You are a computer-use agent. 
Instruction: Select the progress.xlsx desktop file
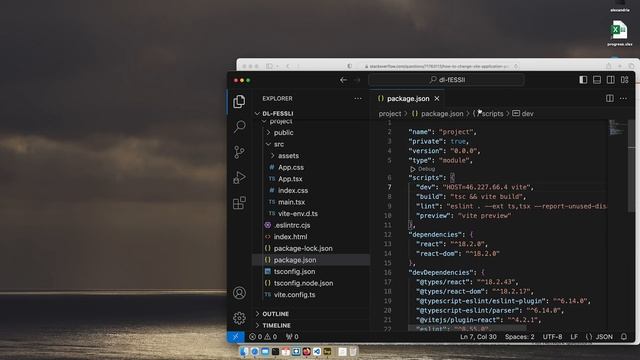click(x=619, y=33)
